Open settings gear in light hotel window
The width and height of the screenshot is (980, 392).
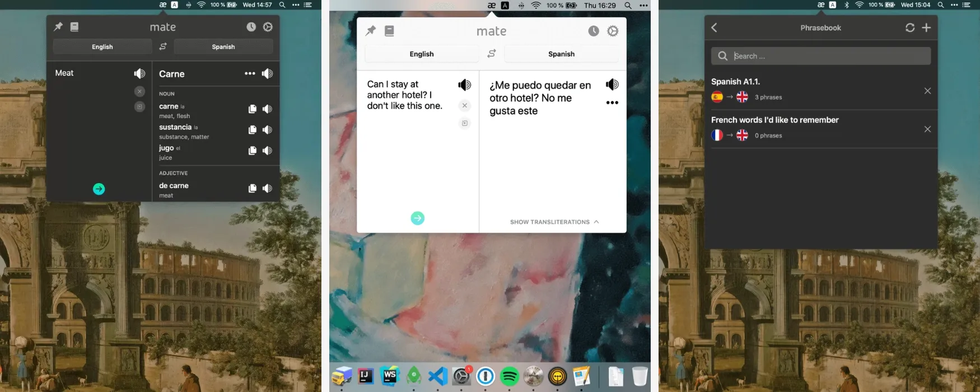(613, 31)
